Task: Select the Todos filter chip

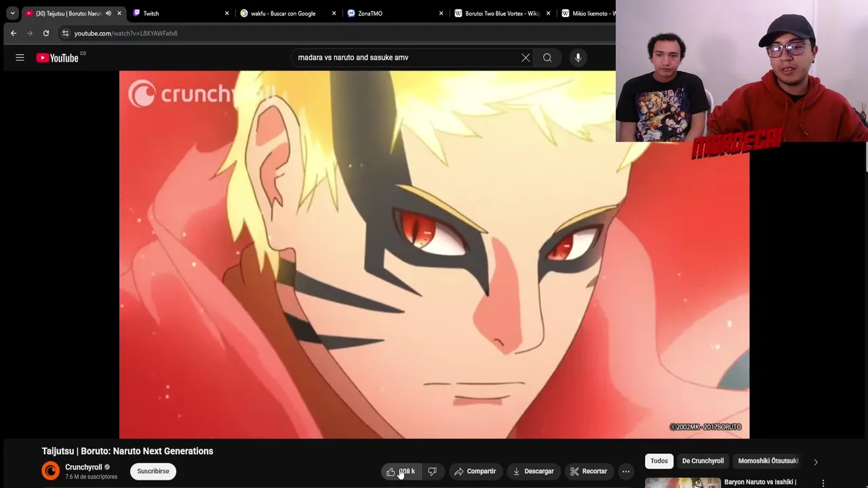Action: (659, 461)
